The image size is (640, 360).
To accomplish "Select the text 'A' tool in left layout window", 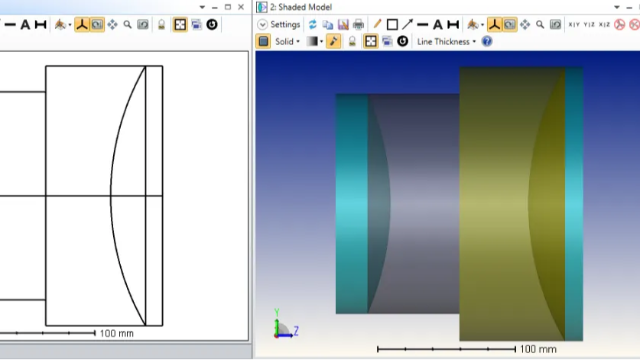I will [x=25, y=24].
